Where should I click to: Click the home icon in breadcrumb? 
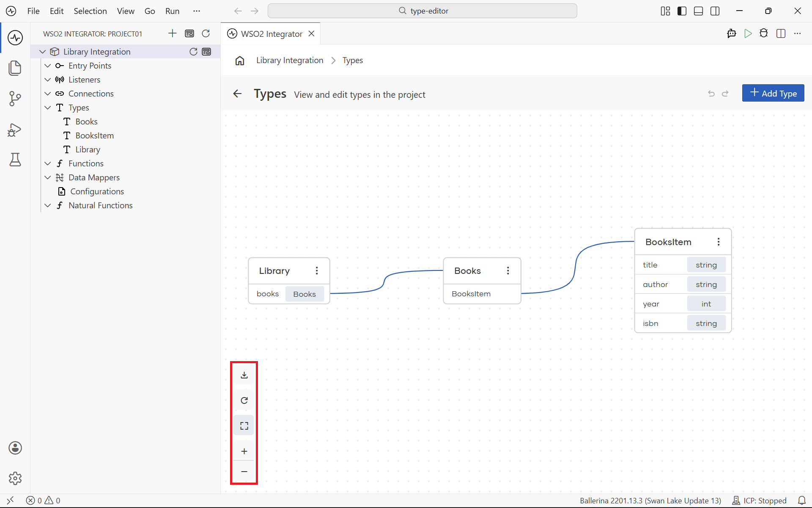240,61
